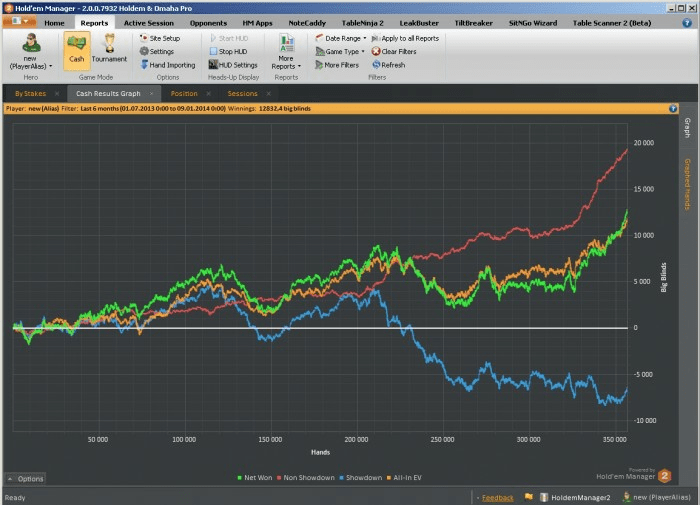Expand the Date Range dropdown
This screenshot has width=700, height=505.
click(x=365, y=38)
